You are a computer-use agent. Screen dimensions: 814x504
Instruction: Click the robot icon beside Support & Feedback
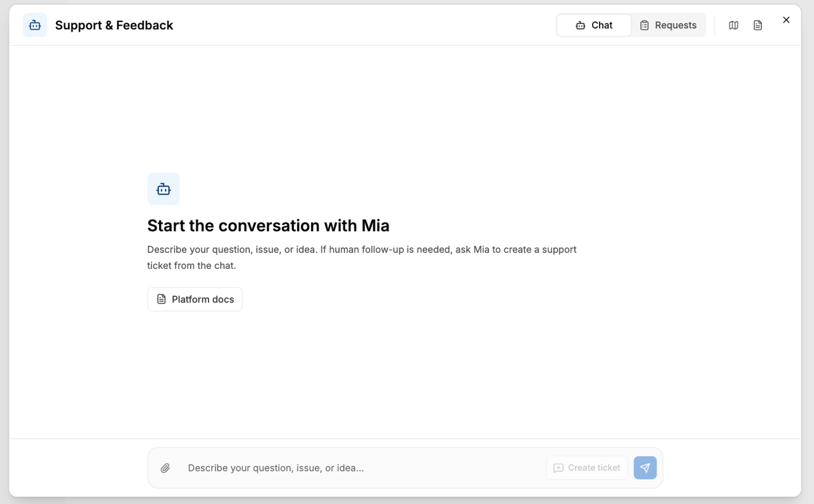point(35,25)
